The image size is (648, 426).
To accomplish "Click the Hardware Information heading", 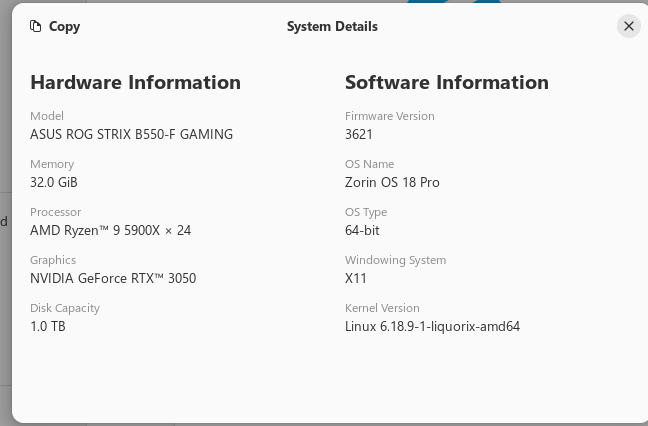I will [135, 83].
